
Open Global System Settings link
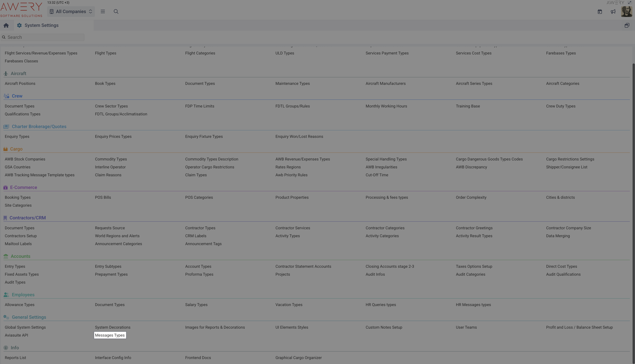pyautogui.click(x=25, y=327)
